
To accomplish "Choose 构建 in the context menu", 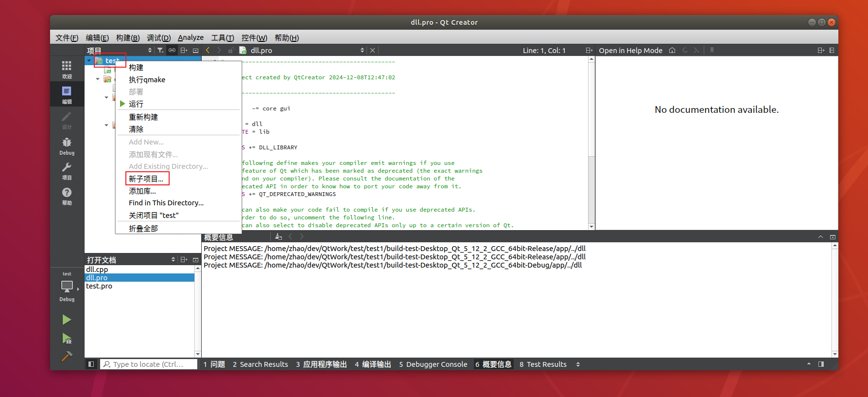I will tap(178, 68).
